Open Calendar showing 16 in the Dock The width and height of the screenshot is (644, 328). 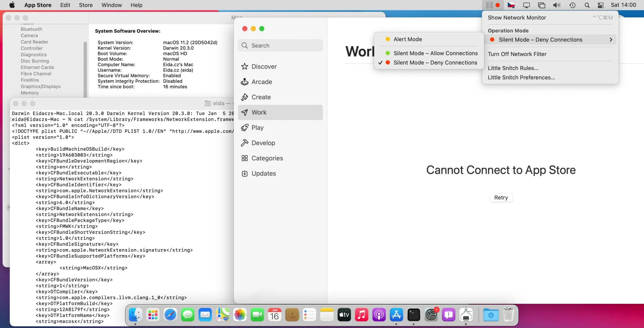pyautogui.click(x=275, y=314)
